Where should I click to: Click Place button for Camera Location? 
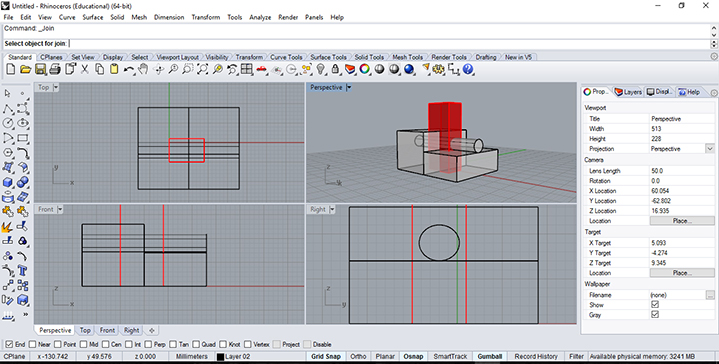pyautogui.click(x=681, y=221)
